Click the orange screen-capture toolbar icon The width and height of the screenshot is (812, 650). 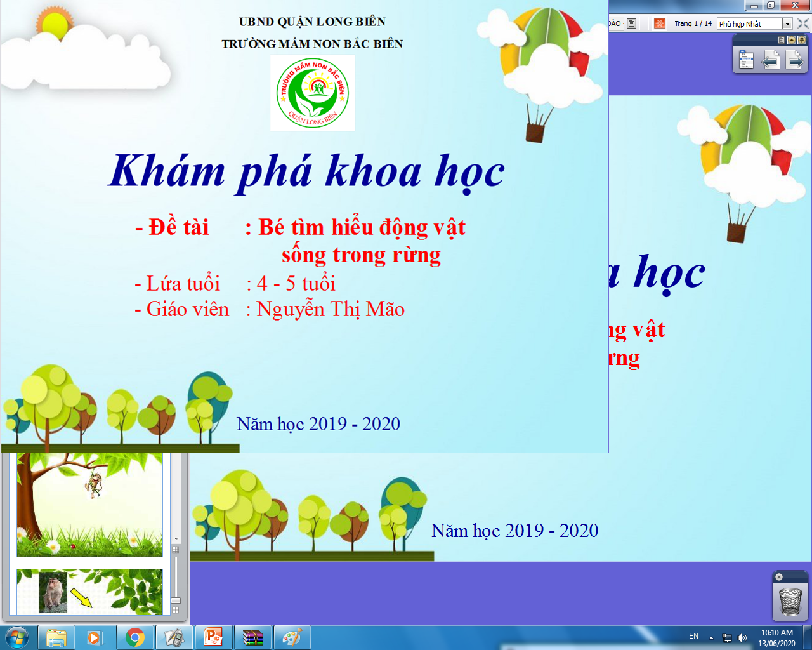click(x=660, y=23)
